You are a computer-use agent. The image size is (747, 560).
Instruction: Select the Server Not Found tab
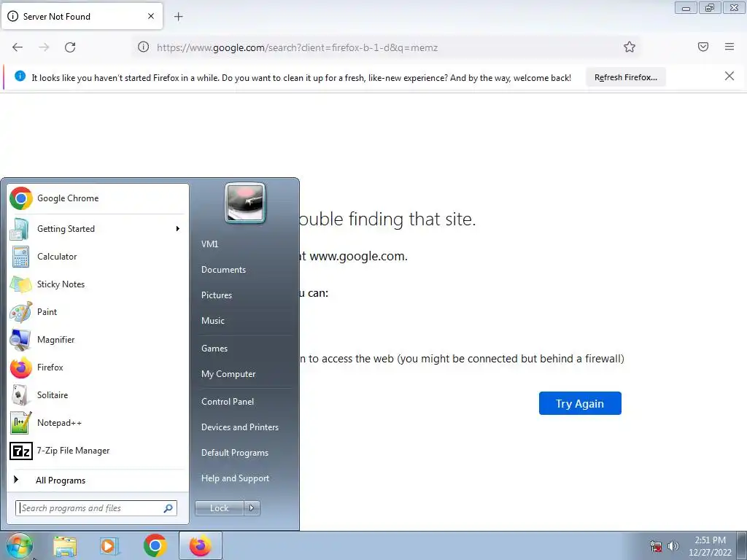(82, 16)
